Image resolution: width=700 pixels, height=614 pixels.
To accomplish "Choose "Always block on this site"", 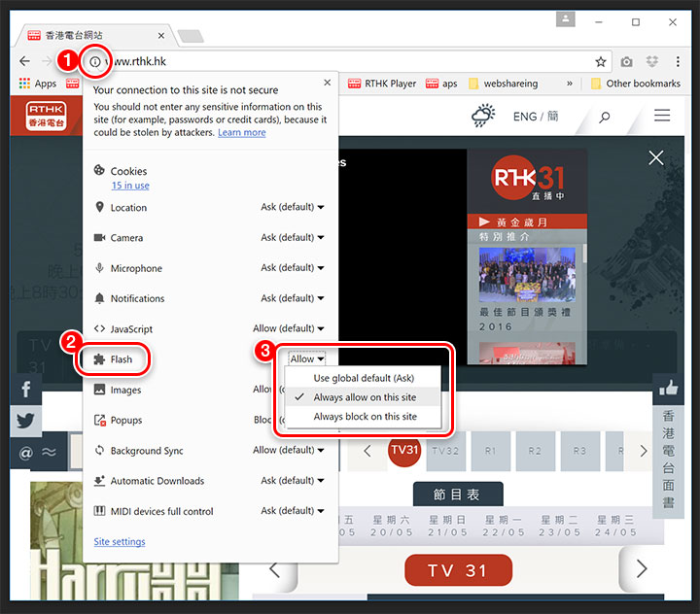I will pos(365,417).
